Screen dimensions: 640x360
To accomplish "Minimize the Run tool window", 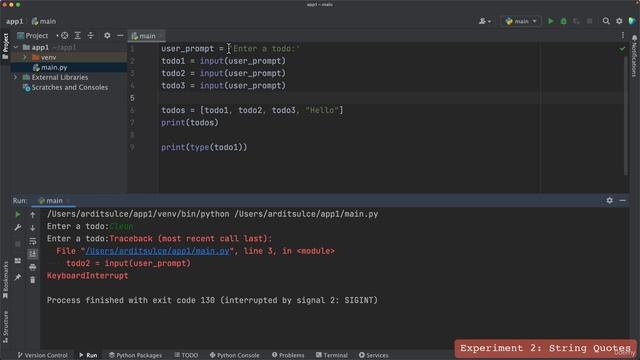I will tap(622, 200).
